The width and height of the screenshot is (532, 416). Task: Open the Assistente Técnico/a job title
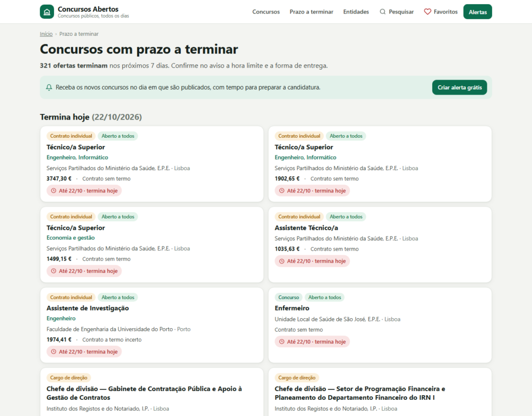point(307,228)
